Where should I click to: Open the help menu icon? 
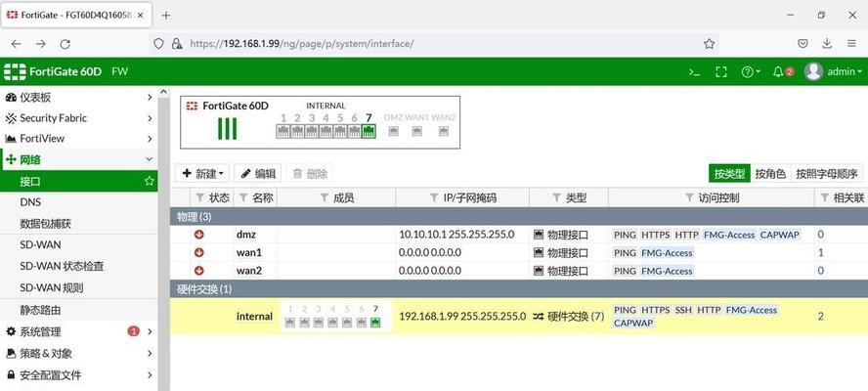click(751, 72)
